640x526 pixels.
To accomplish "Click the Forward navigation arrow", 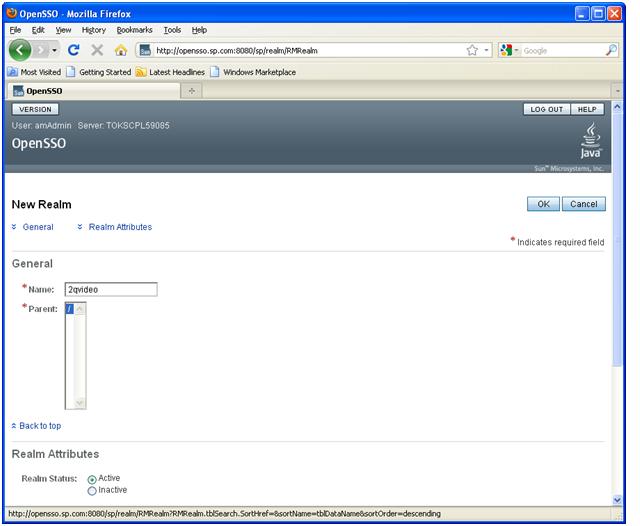I will click(x=40, y=50).
